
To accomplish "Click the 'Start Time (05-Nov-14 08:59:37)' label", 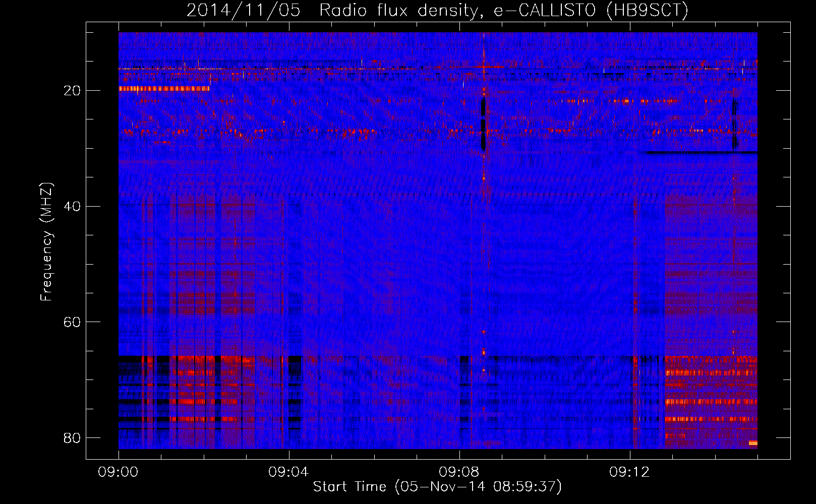I will pyautogui.click(x=437, y=487).
